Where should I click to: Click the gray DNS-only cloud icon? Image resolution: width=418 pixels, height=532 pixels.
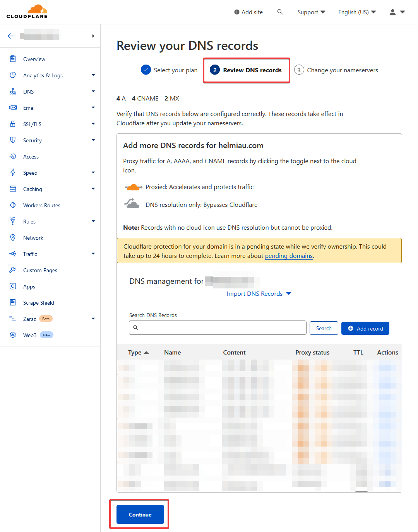coord(132,203)
